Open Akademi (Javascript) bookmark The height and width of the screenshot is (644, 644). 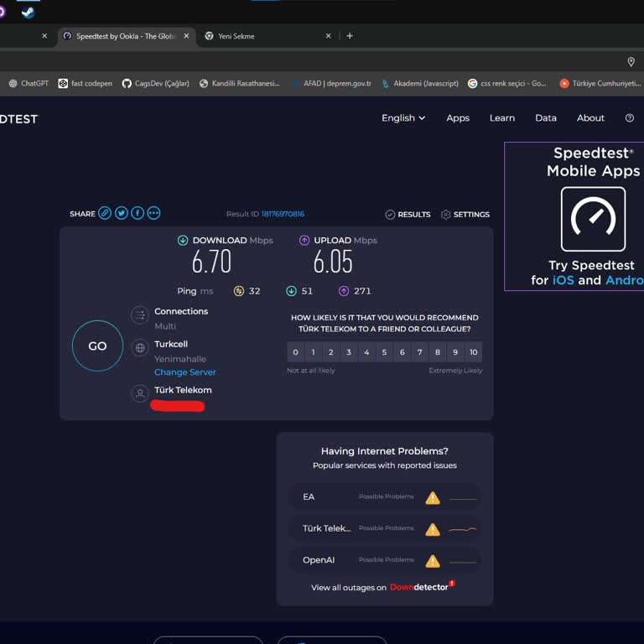(420, 83)
